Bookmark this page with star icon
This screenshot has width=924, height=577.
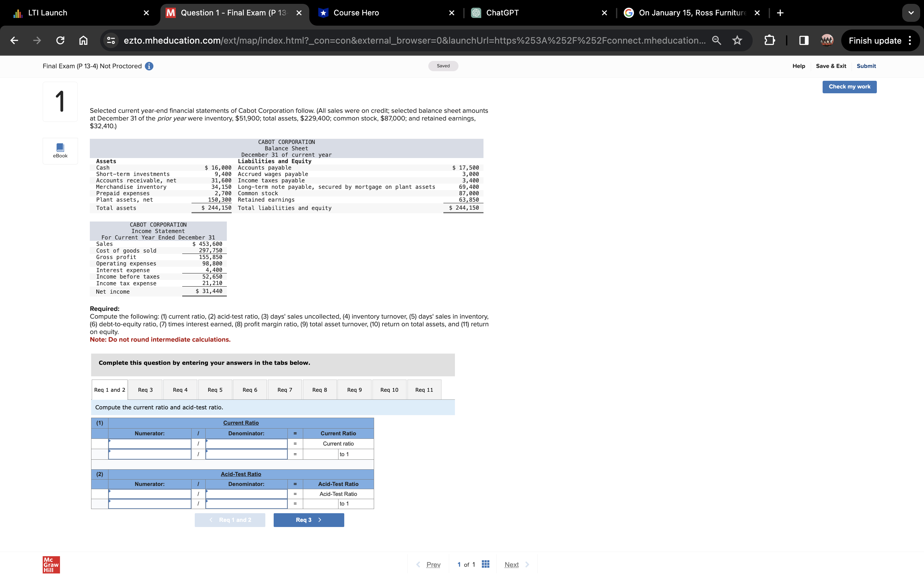point(737,40)
